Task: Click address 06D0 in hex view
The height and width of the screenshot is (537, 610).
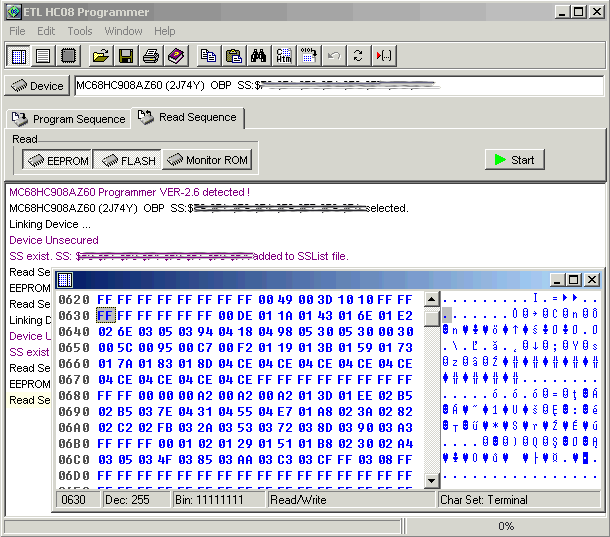Action: [74, 476]
